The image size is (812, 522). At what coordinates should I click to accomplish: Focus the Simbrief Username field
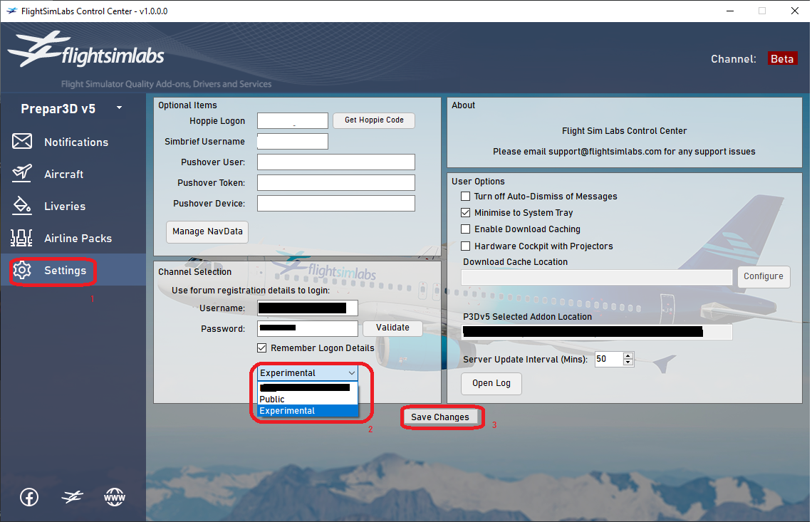point(293,142)
